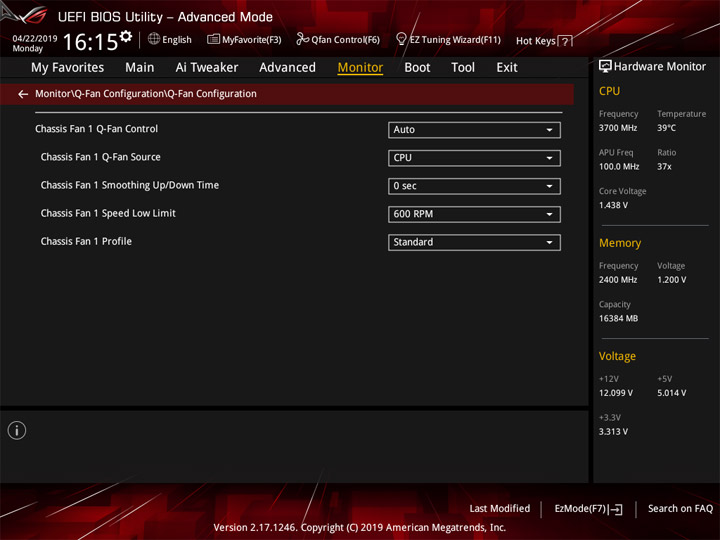Click Last Modified
Screen dimensions: 720x540
pos(500,509)
